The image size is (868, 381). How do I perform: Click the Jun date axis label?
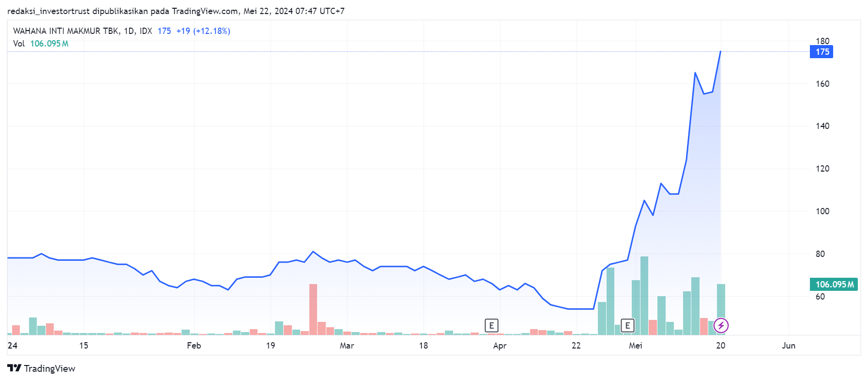pos(789,346)
